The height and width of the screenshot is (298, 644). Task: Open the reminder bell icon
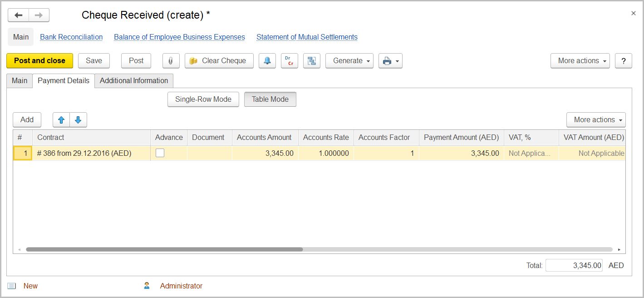(267, 60)
